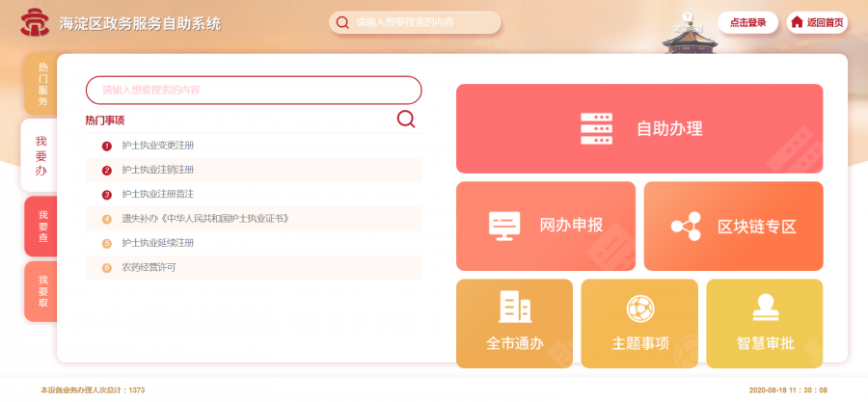Click the server icon on 自助办理 tile
This screenshot has height=402, width=868.
tap(596, 128)
